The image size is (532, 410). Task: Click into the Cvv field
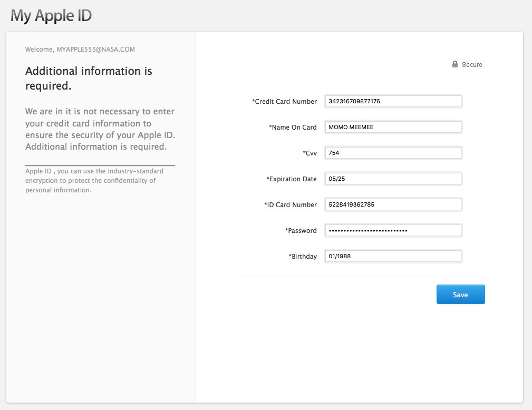(x=393, y=153)
